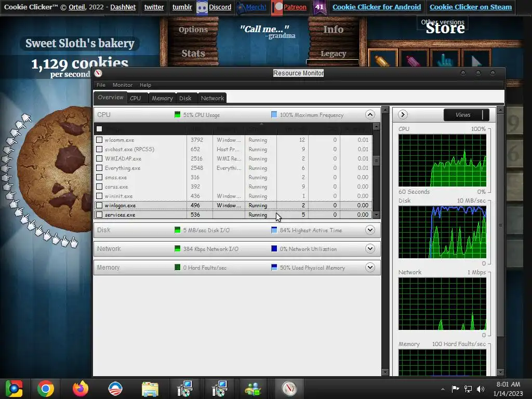This screenshot has width=532, height=399.
Task: Click the Patreon icon in the top bar
Action: [277, 7]
